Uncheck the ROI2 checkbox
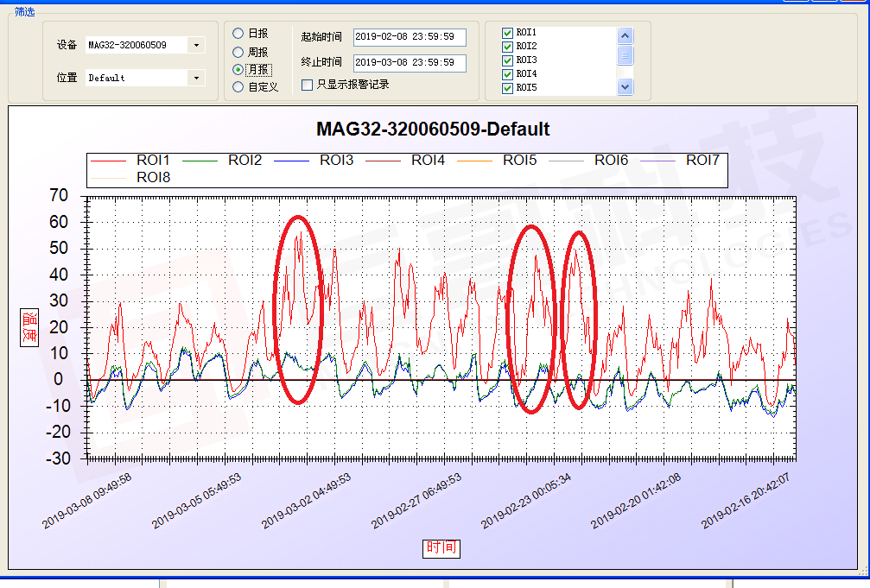 coord(507,47)
